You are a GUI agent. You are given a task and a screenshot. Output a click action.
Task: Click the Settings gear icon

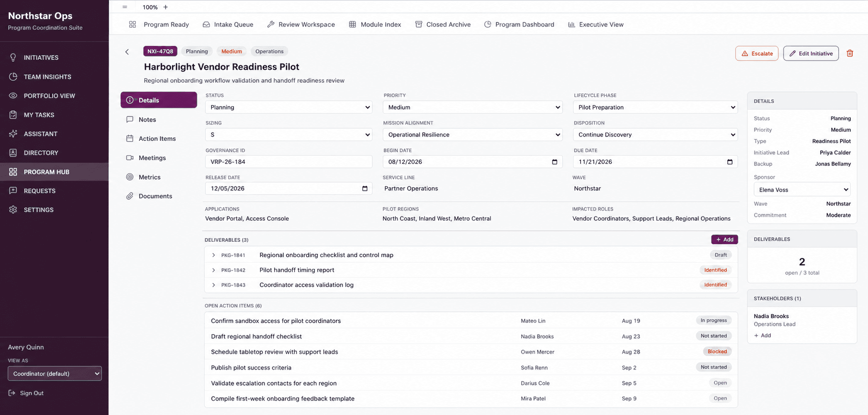click(13, 210)
